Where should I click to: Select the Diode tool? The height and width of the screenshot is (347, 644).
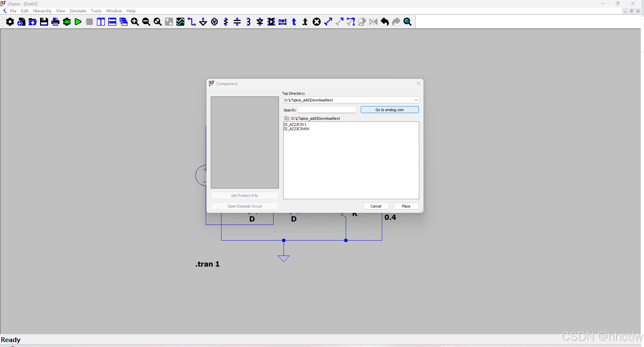(x=260, y=22)
